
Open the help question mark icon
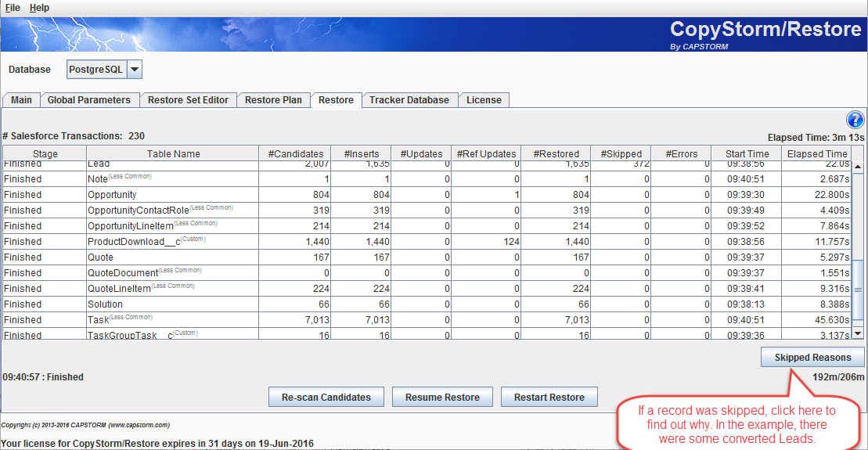(855, 120)
